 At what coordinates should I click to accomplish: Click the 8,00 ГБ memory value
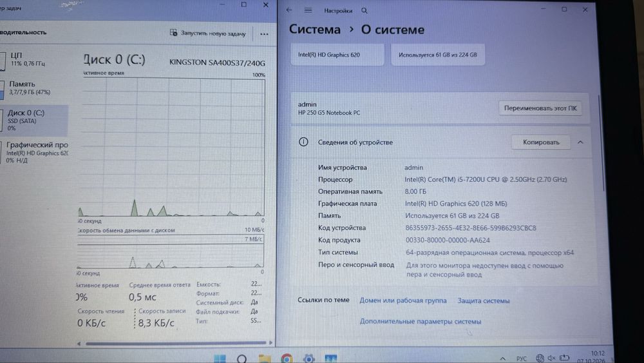click(415, 191)
